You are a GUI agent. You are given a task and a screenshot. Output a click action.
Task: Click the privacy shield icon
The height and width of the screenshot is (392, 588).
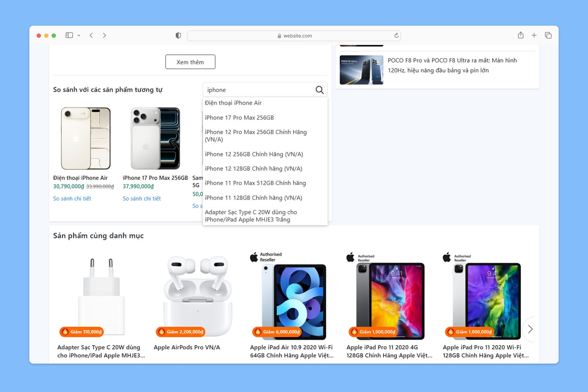tap(178, 36)
